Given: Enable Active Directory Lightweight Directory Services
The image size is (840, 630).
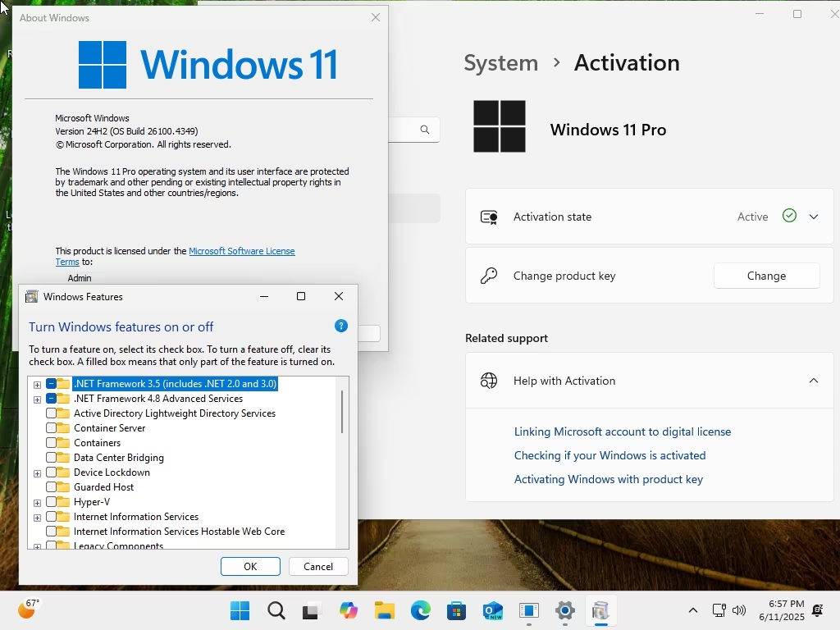Looking at the screenshot, I should tap(51, 413).
